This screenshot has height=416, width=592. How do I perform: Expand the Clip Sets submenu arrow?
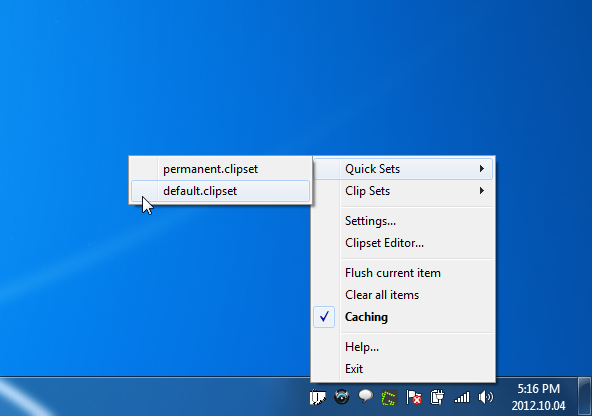482,191
